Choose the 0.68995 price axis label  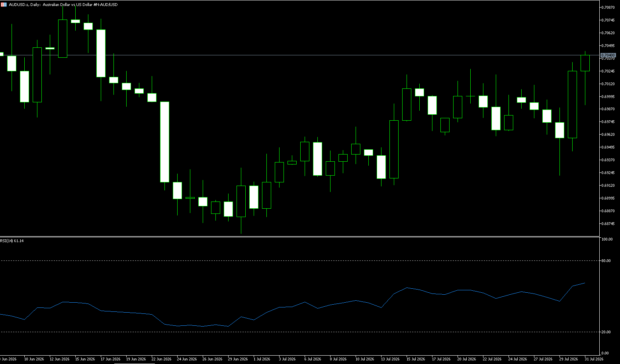(x=608, y=198)
